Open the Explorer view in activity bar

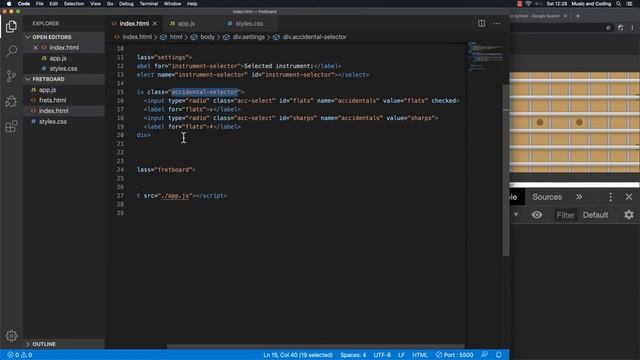[x=11, y=27]
